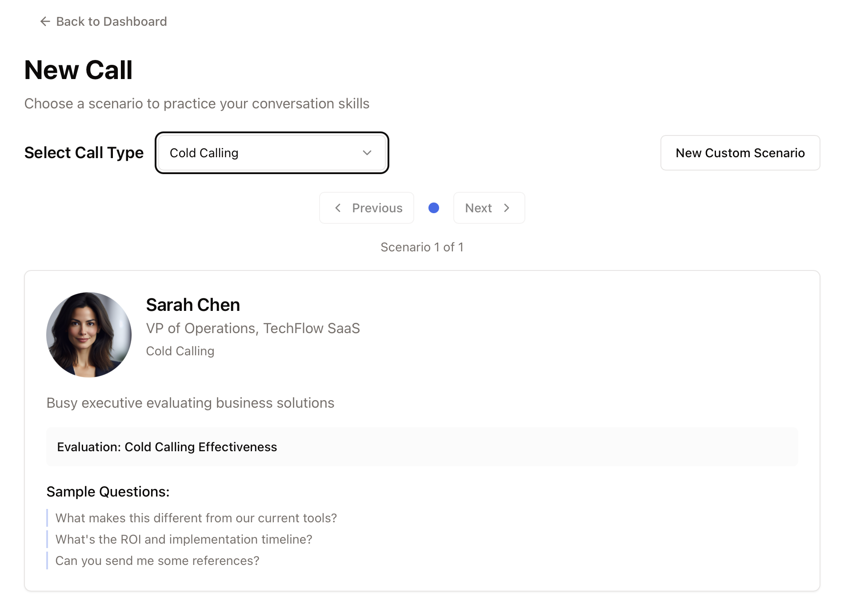
Task: Click the sample question about ROI timeline
Action: 184,539
